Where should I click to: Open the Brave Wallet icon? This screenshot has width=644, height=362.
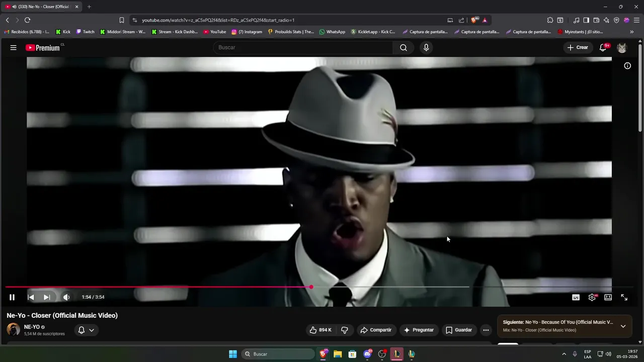[596, 20]
